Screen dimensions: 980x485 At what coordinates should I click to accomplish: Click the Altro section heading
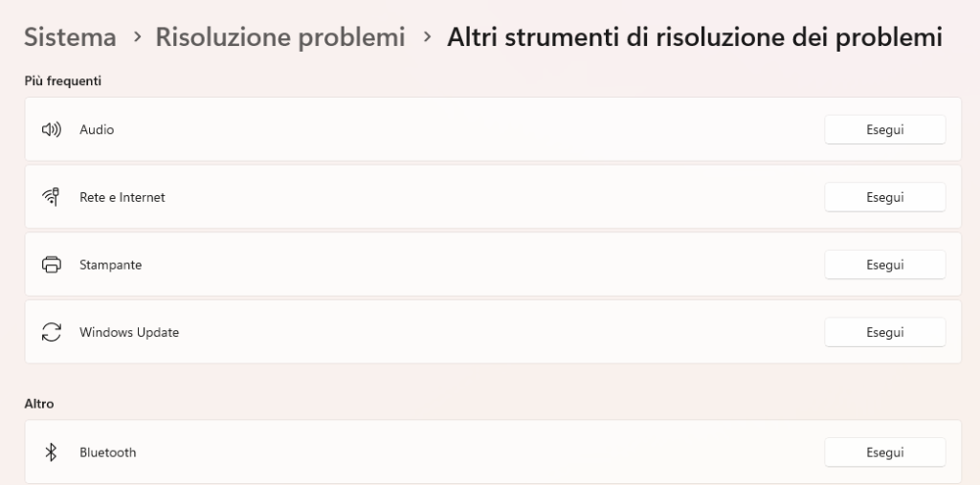click(39, 404)
